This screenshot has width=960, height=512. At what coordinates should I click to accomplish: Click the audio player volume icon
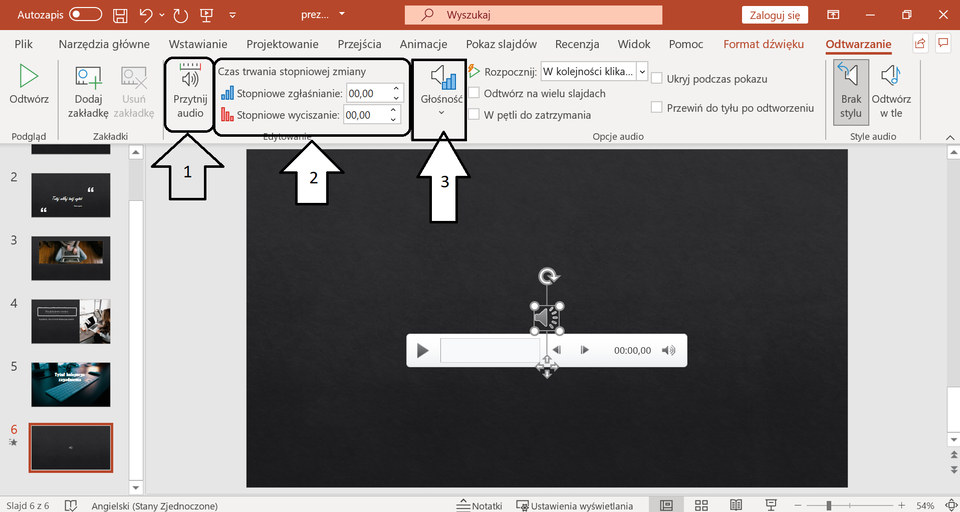pos(669,350)
